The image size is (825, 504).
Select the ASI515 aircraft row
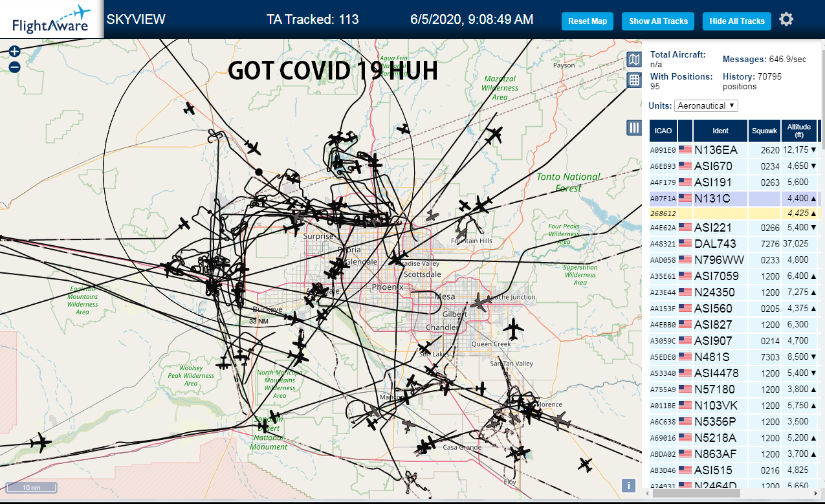tap(734, 470)
